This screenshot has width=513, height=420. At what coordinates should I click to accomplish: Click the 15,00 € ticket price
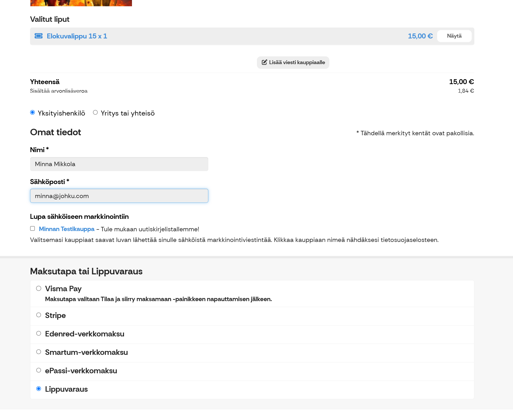420,36
